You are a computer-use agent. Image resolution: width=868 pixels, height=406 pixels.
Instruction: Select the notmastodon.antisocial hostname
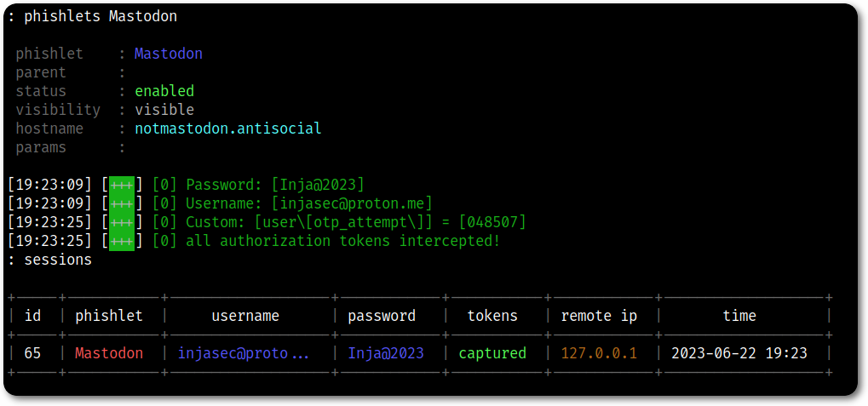(227, 129)
